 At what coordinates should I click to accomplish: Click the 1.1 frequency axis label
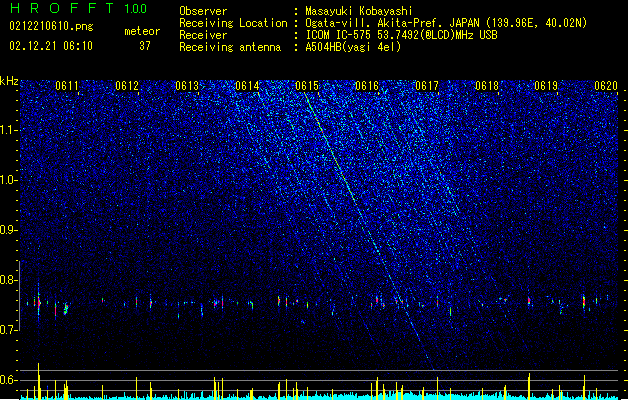click(x=8, y=130)
